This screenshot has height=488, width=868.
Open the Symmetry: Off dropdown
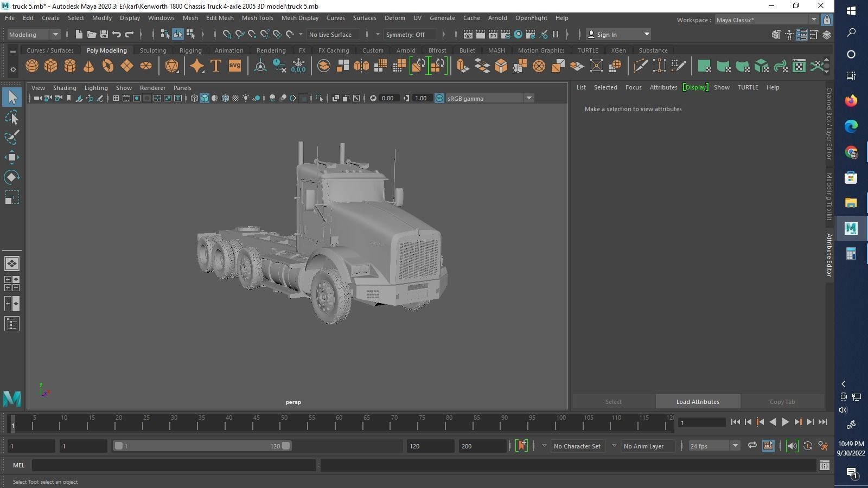410,34
